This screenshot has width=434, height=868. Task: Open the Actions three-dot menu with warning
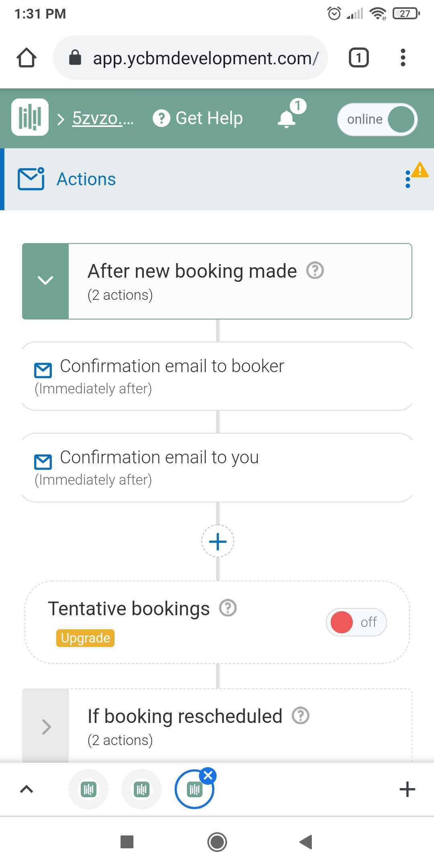(x=408, y=179)
